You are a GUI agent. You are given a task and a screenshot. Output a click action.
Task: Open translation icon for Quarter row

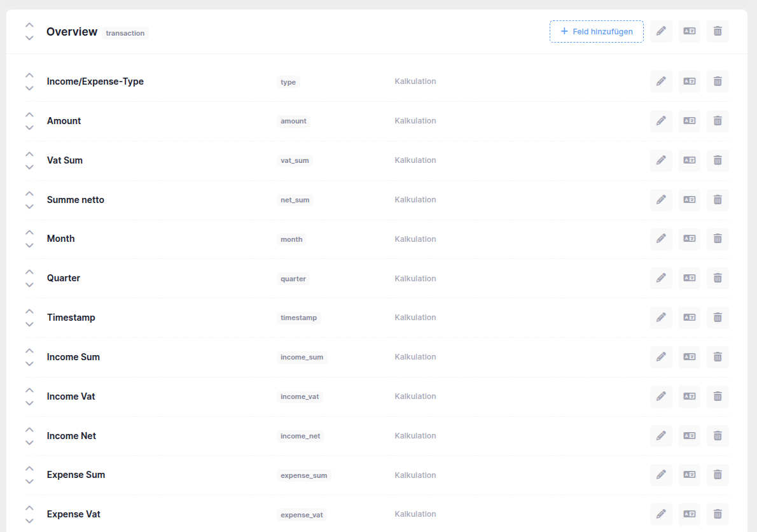tap(689, 278)
